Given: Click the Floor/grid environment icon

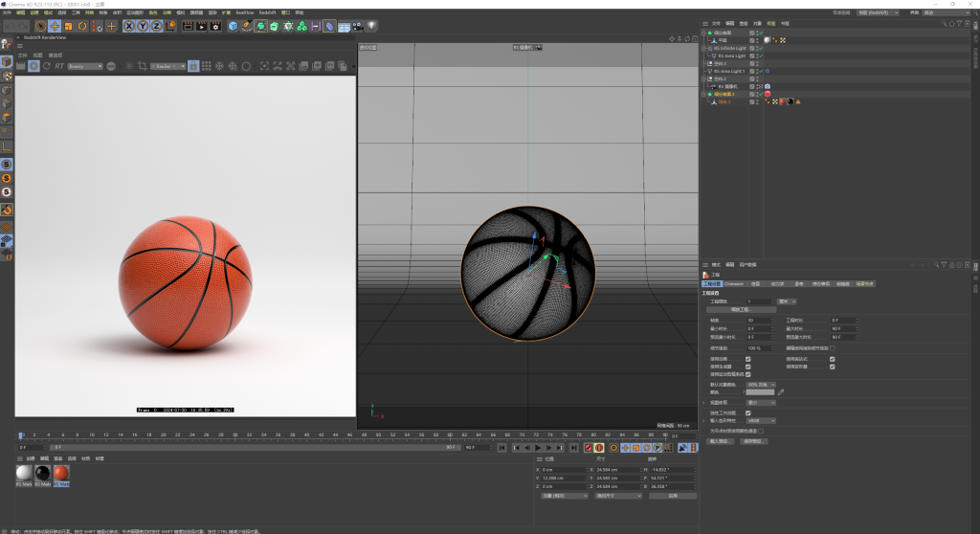Looking at the screenshot, I should [344, 26].
